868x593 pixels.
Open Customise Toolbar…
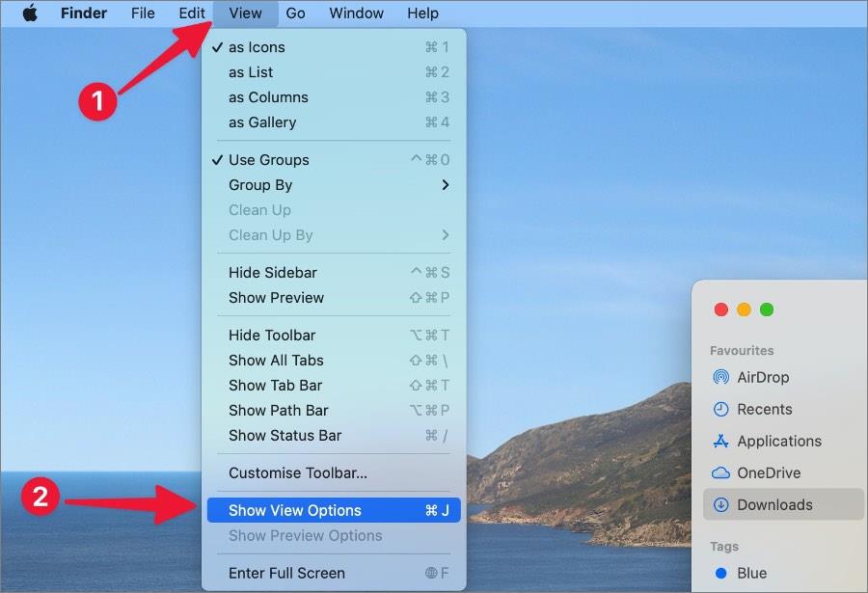pyautogui.click(x=334, y=472)
